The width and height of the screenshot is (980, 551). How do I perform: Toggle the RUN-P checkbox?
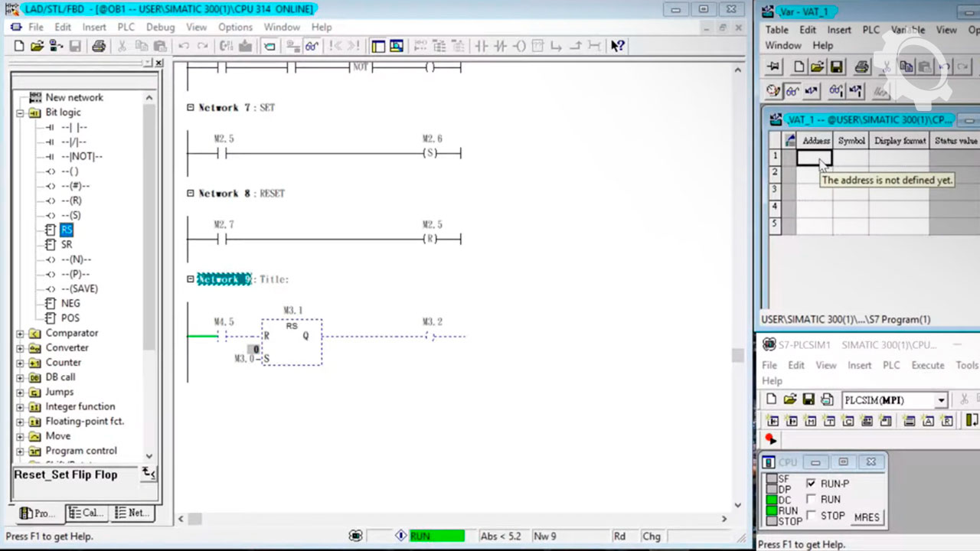pos(812,484)
